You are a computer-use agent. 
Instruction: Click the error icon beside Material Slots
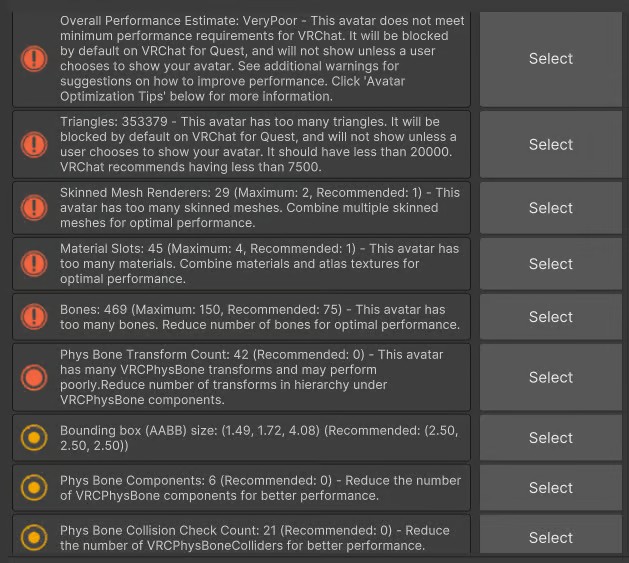34,264
